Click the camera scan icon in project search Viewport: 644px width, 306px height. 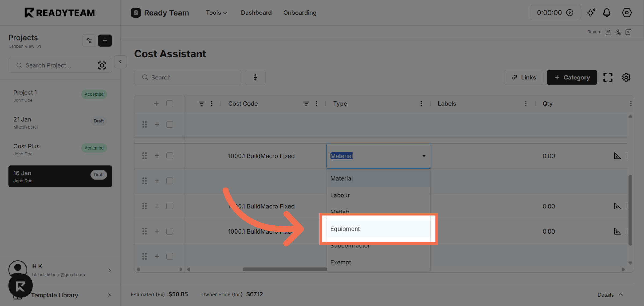(102, 65)
